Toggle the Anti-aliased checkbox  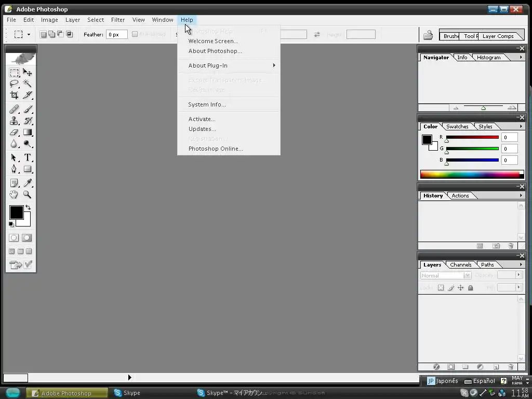pos(135,34)
